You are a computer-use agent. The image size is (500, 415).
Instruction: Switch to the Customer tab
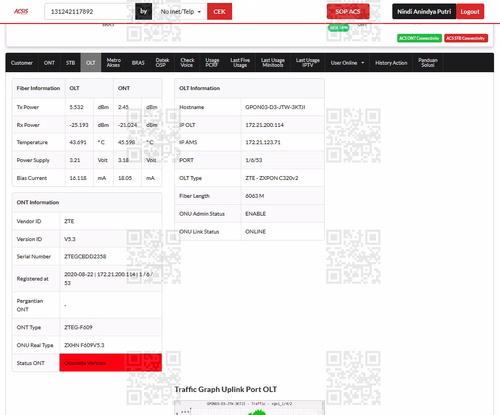(x=22, y=63)
